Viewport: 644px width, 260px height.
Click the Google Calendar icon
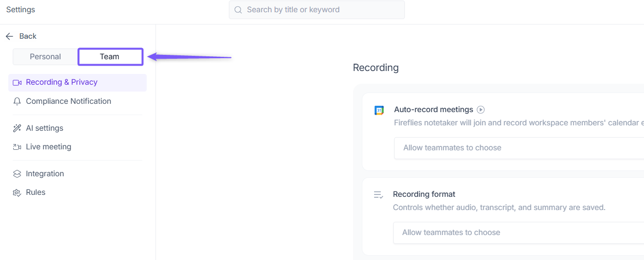379,111
